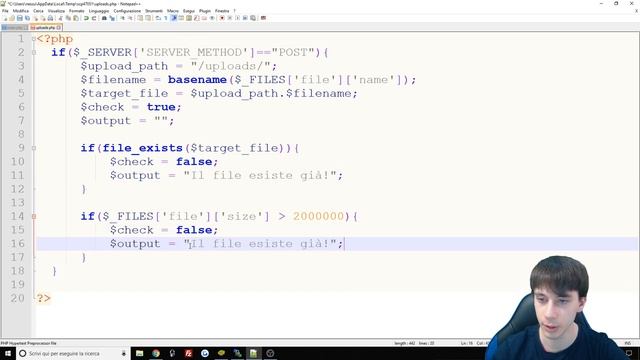Viewport: 640px width, 360px height.
Task: Click the microphone icon in taskbar search
Action: click(x=124, y=353)
